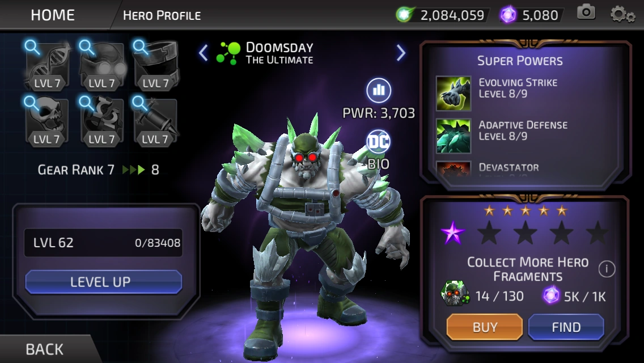Viewport: 644px width, 363px height.
Task: Go to previous hero with left arrow
Action: [x=204, y=53]
